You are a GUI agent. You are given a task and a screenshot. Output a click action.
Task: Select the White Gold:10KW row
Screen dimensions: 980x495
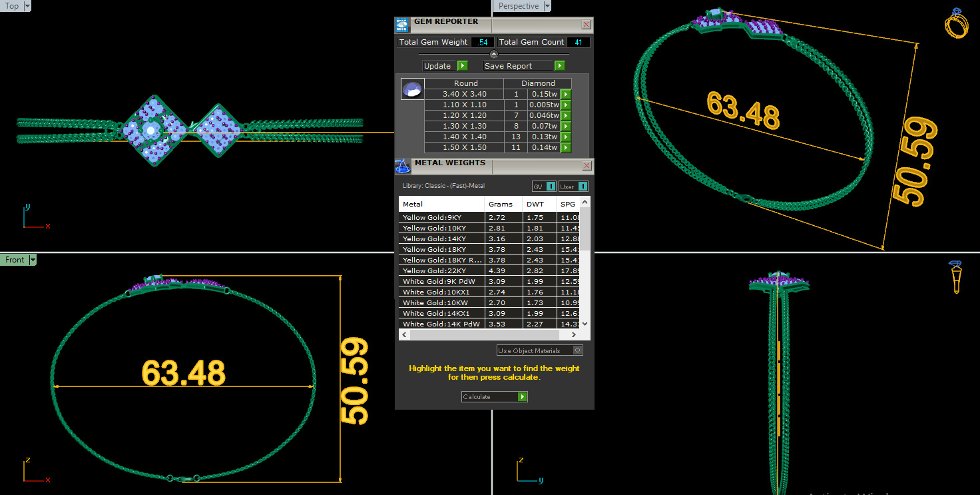pyautogui.click(x=489, y=302)
